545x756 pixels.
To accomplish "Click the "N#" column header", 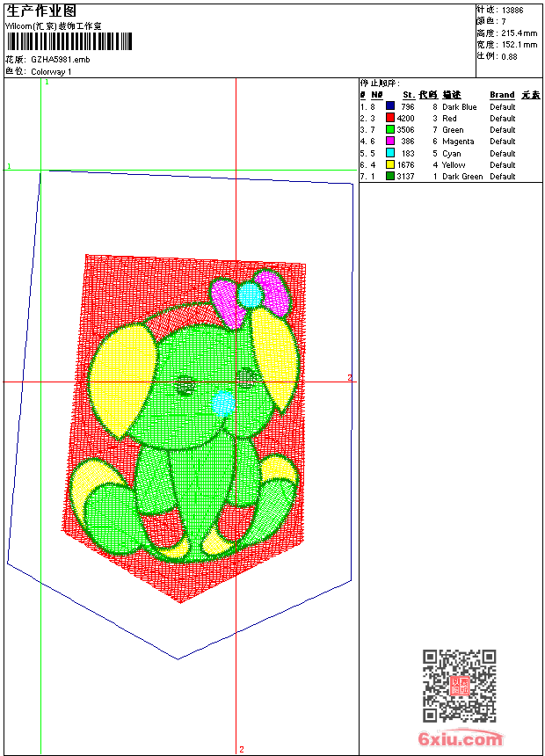I will 377,95.
